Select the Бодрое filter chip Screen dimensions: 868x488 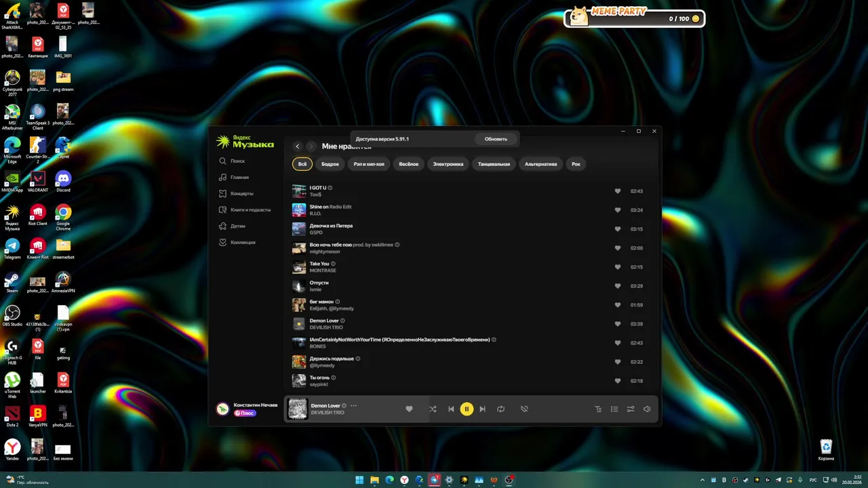330,164
